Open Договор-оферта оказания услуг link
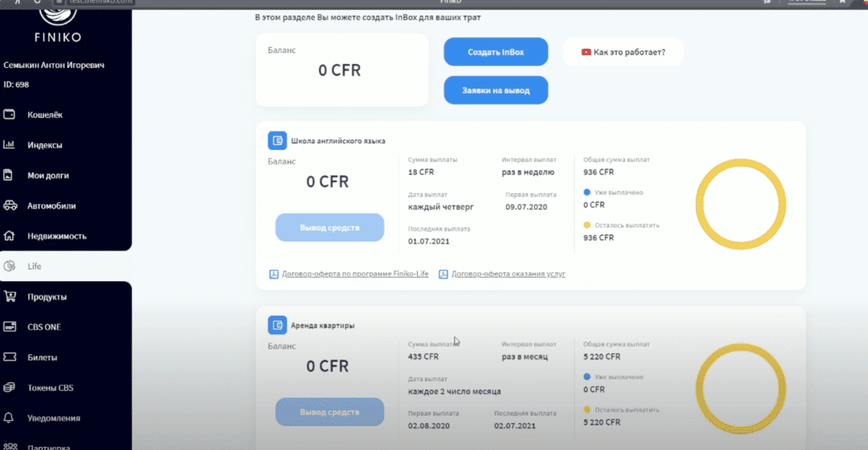Image resolution: width=868 pixels, height=450 pixels. coord(508,274)
